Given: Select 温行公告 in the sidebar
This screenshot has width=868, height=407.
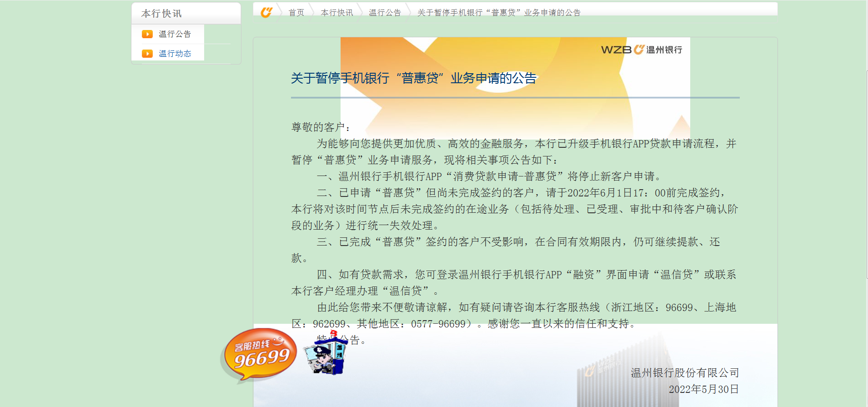Looking at the screenshot, I should click(x=175, y=34).
